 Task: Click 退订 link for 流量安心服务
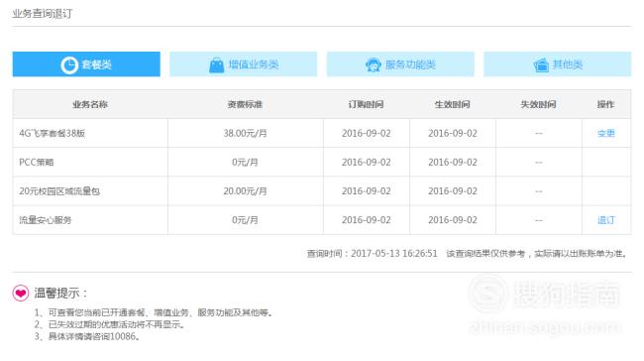point(606,220)
